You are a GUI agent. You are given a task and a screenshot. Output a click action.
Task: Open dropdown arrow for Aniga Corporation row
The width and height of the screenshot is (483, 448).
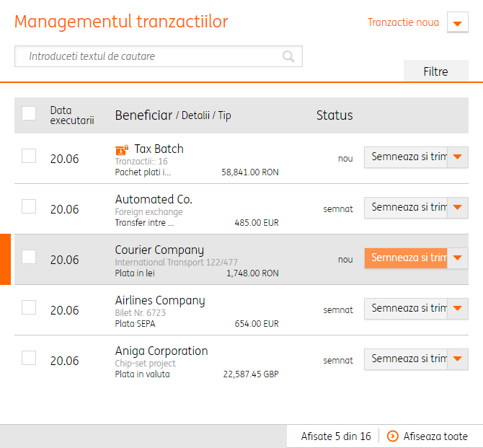[x=458, y=359]
